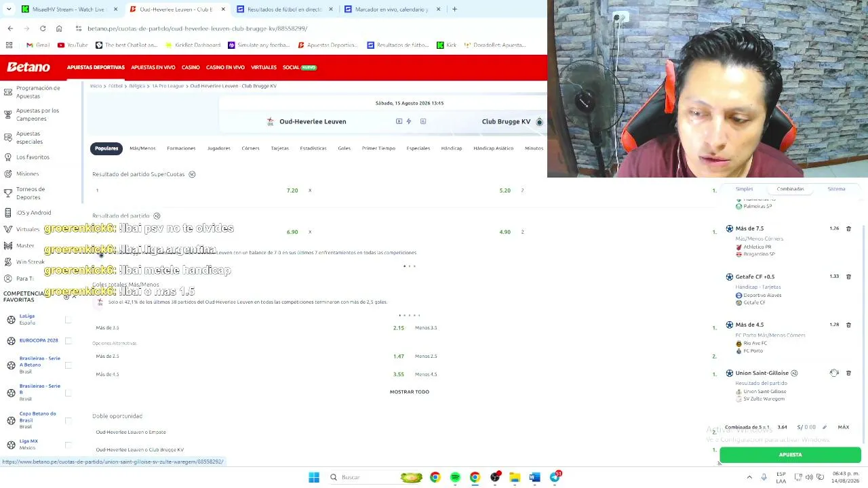Tick the EUROCOPA 2028 checkbox
The width and height of the screenshot is (868, 488).
point(68,340)
